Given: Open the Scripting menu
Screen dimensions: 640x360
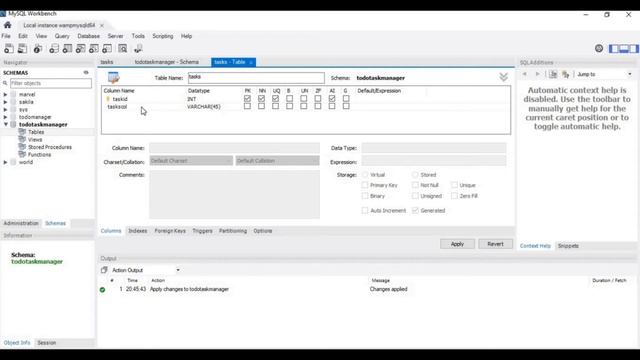Looking at the screenshot, I should 163,36.
